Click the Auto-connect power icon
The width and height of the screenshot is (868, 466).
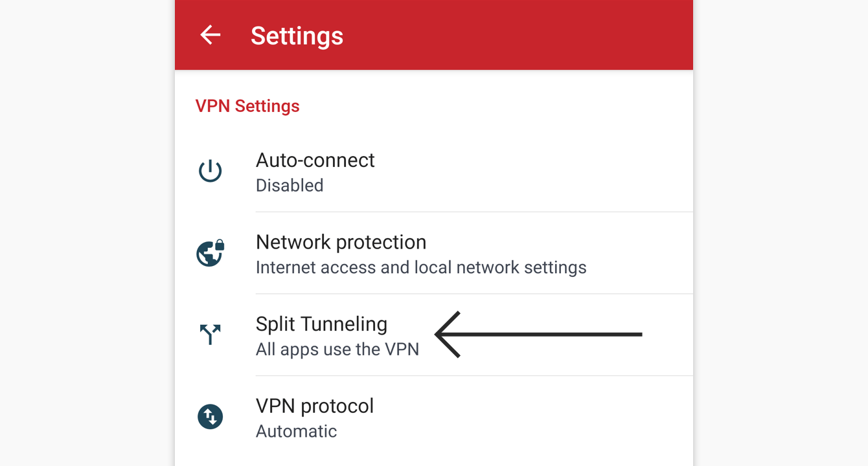coord(210,172)
